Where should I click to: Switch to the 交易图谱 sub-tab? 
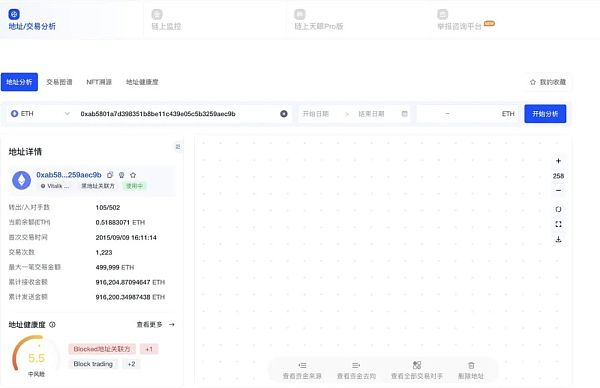pos(59,82)
